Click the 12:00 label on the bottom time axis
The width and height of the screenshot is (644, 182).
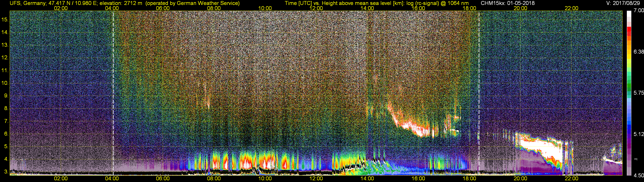[316, 179]
